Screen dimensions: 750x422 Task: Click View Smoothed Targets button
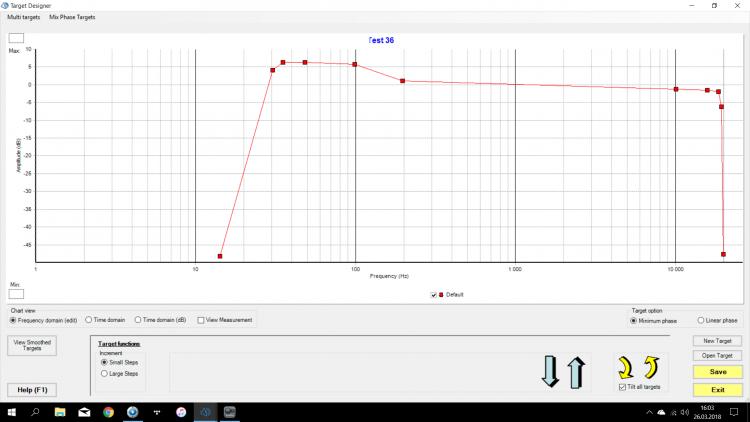click(x=32, y=345)
